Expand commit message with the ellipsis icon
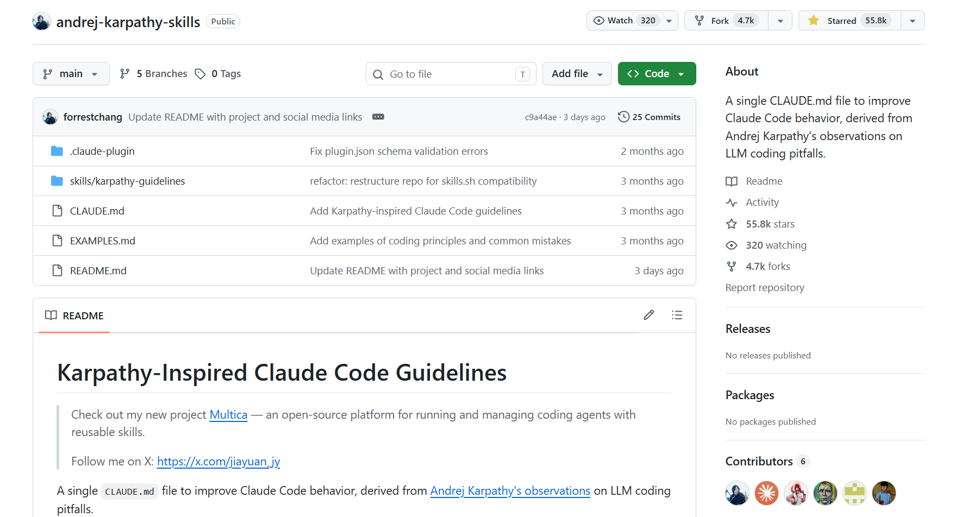The width and height of the screenshot is (980, 517). [x=378, y=117]
